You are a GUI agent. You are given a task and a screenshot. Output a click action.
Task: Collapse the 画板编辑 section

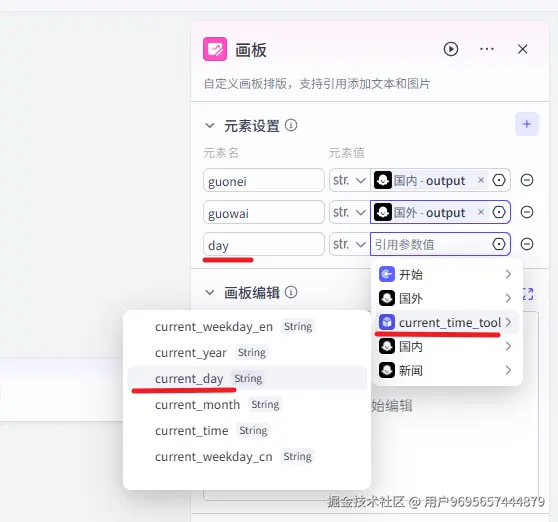click(x=210, y=292)
